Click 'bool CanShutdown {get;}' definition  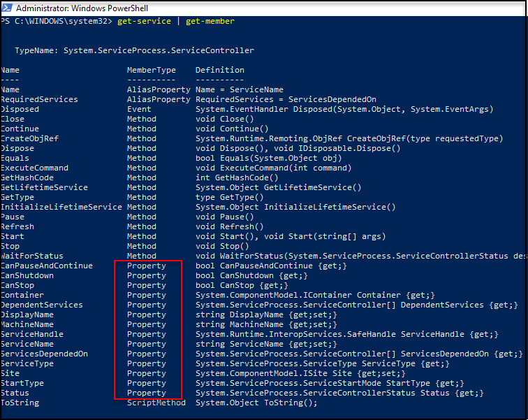click(251, 275)
